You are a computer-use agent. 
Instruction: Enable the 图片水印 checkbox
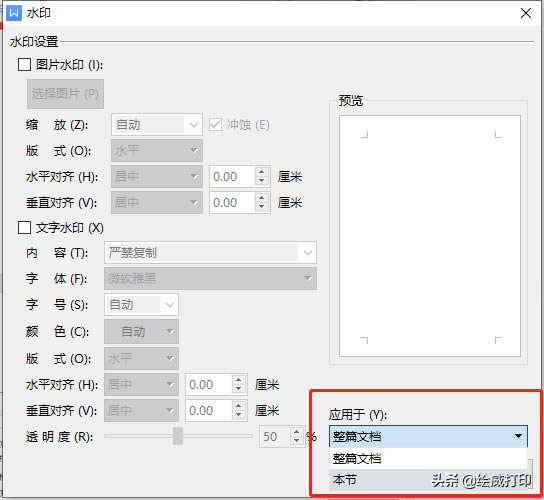[24, 65]
